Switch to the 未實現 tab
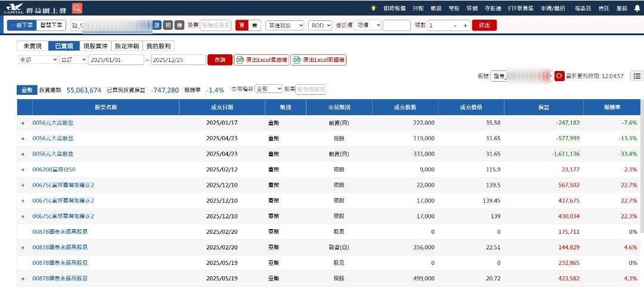 click(x=32, y=46)
